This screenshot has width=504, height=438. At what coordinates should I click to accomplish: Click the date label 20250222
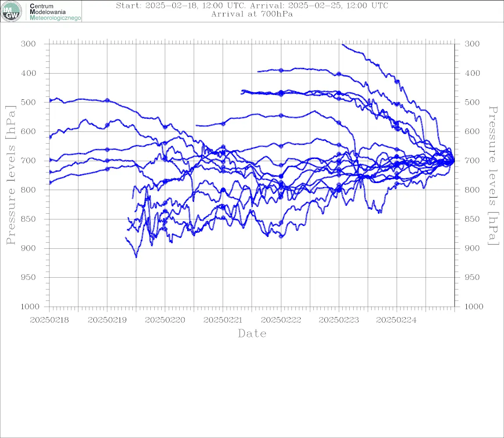pos(281,320)
